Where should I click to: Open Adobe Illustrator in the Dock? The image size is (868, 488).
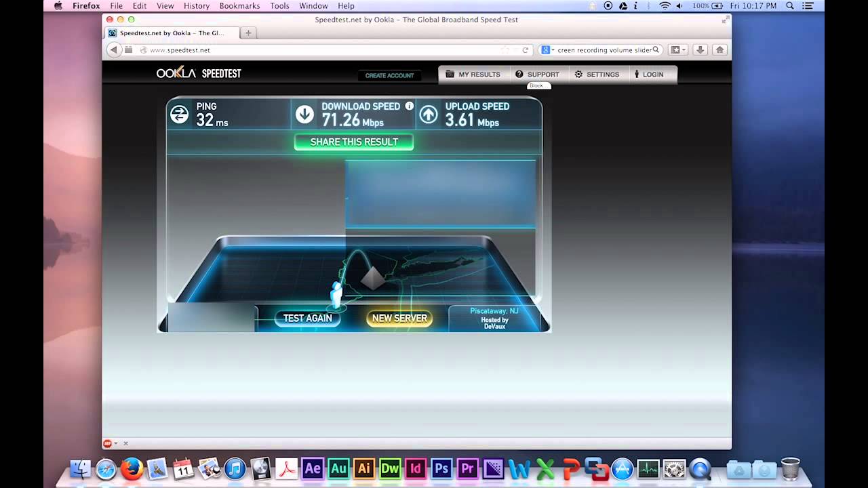point(363,469)
